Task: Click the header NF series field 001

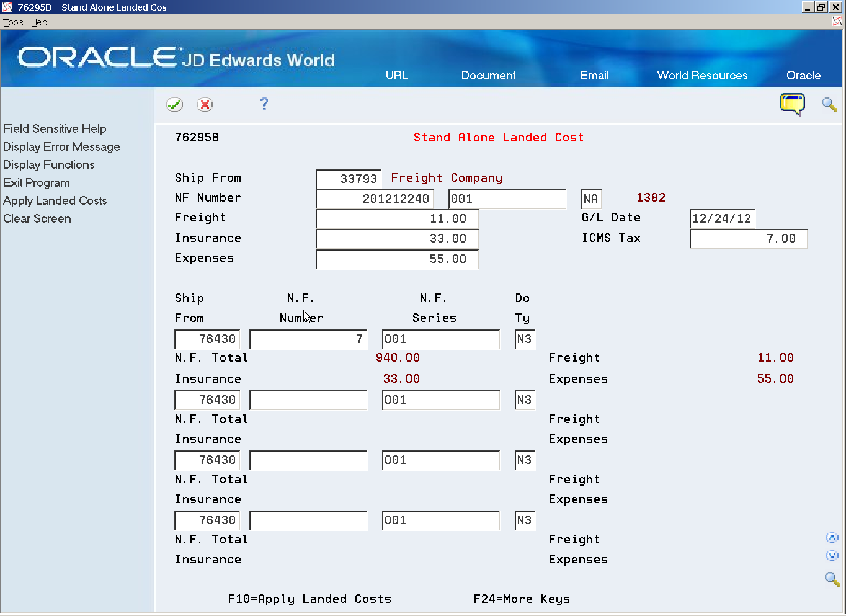Action: pos(507,199)
